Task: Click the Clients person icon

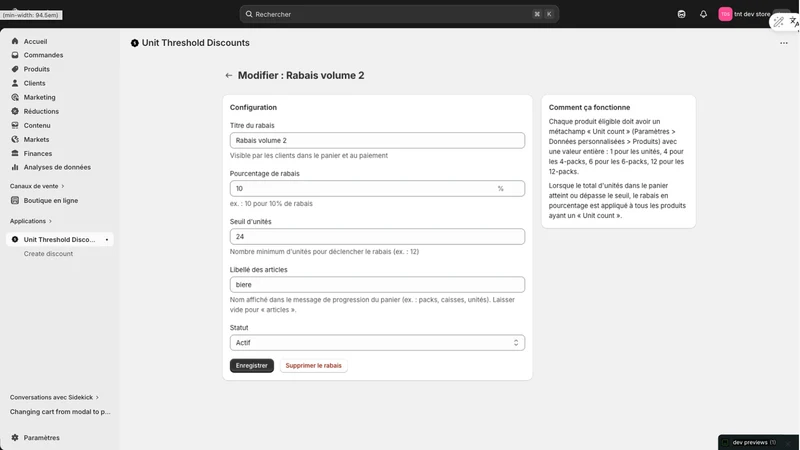Action: pos(15,83)
